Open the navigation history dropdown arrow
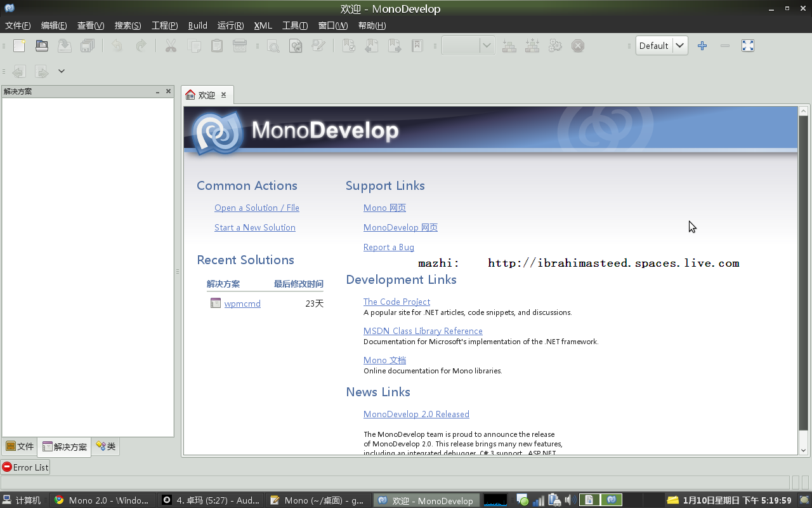Image resolution: width=812 pixels, height=508 pixels. pos(62,71)
